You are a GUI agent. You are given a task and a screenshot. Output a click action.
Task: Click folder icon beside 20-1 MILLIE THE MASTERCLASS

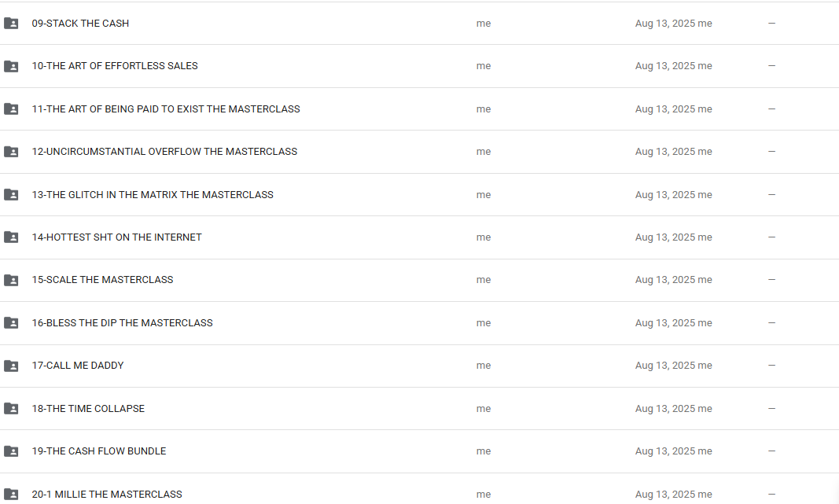click(11, 494)
